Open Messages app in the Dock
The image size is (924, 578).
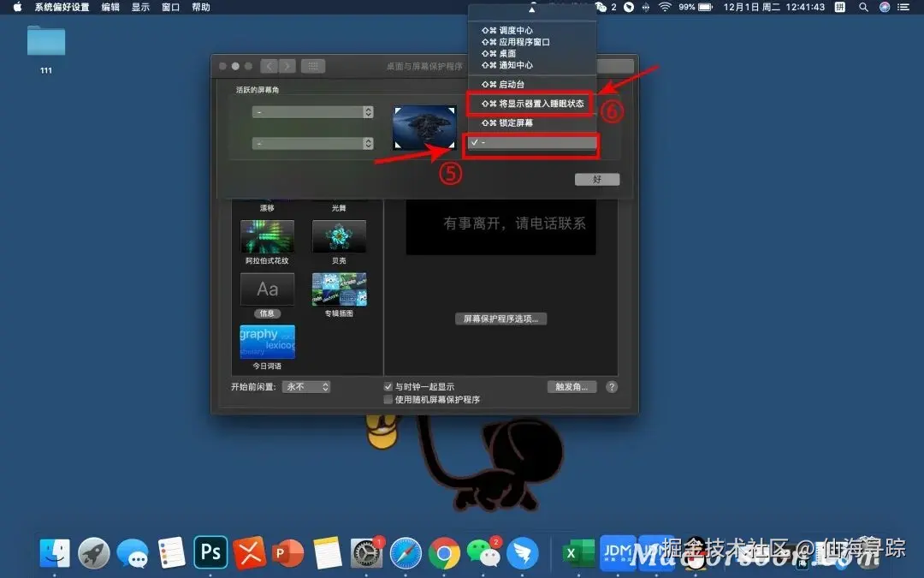pyautogui.click(x=133, y=553)
